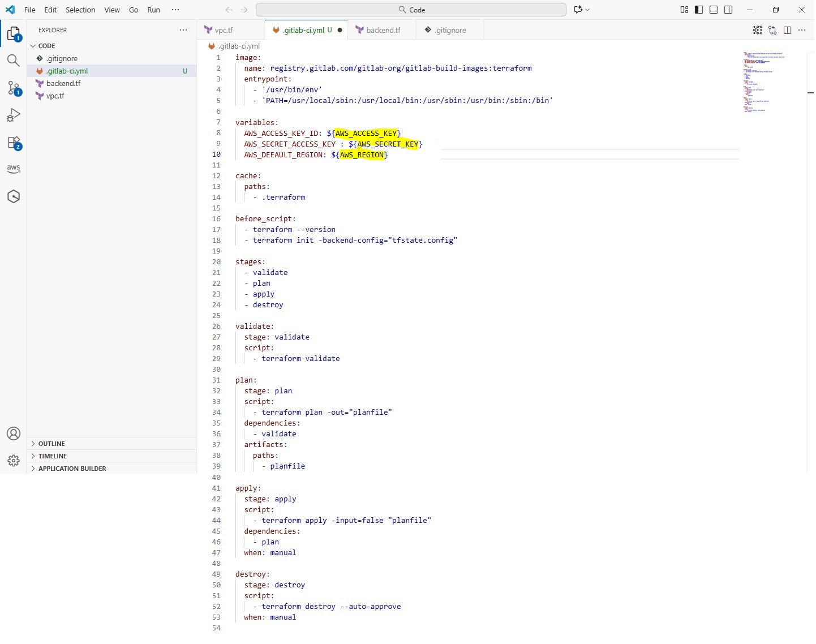
Task: Open the AWS Toolkit panel
Action: (x=14, y=169)
